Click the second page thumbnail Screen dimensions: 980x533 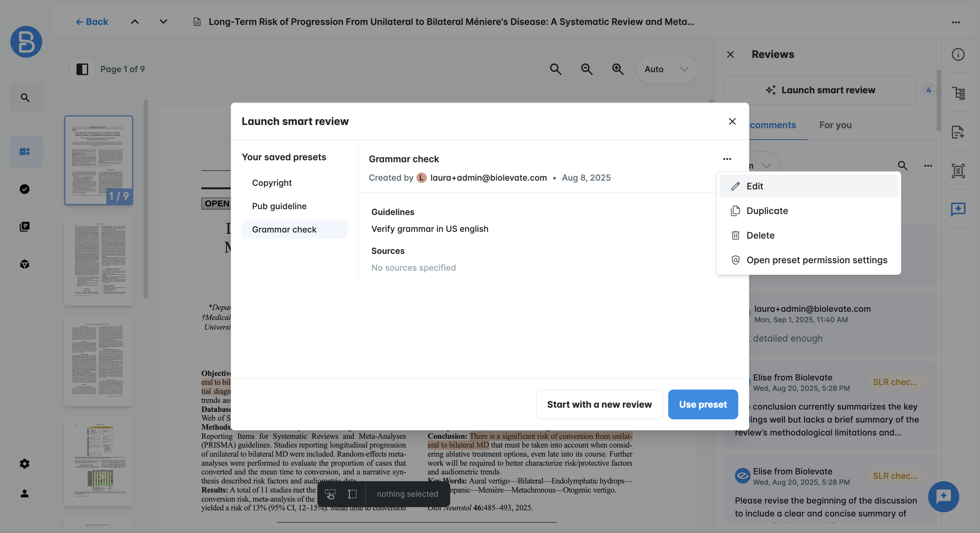coord(99,261)
